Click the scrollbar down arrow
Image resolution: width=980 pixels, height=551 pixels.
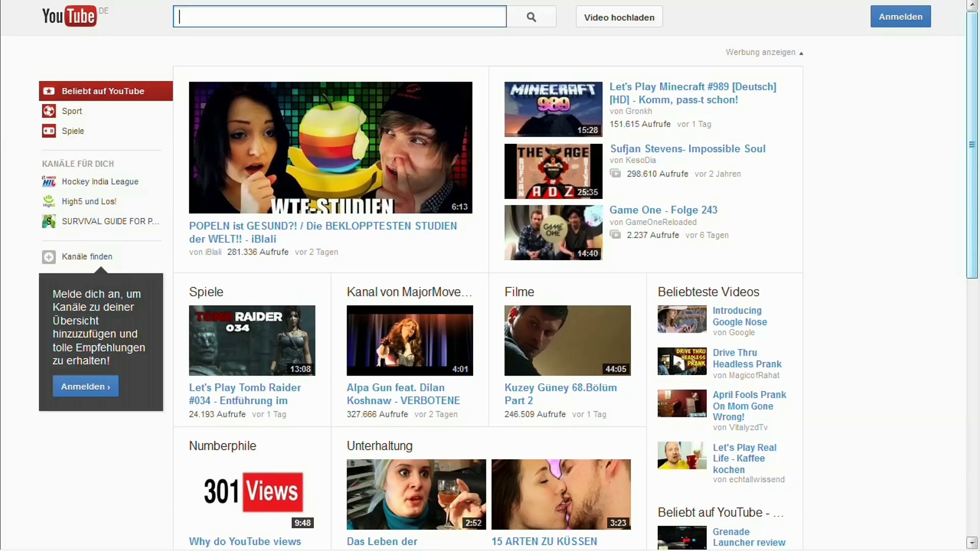971,542
